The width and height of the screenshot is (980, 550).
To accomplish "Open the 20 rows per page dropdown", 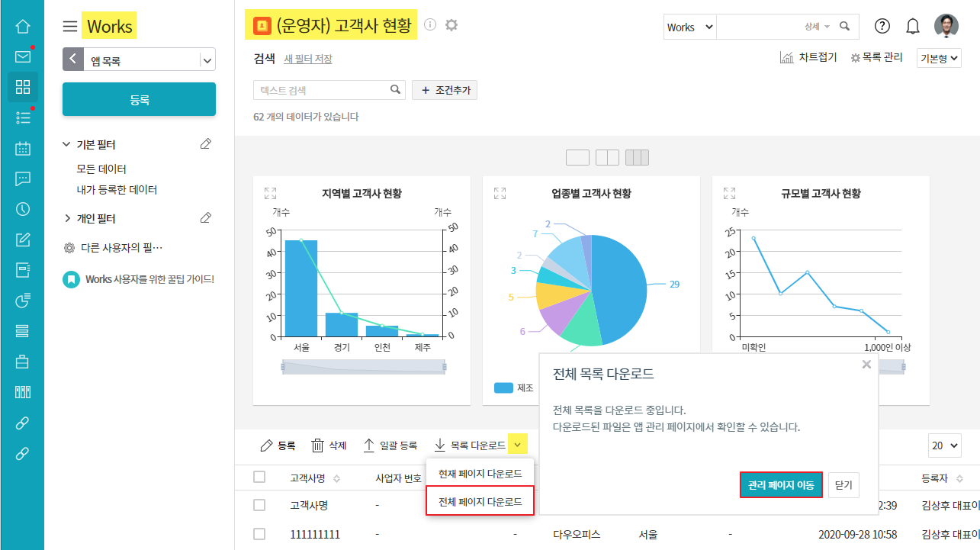I will pos(944,445).
